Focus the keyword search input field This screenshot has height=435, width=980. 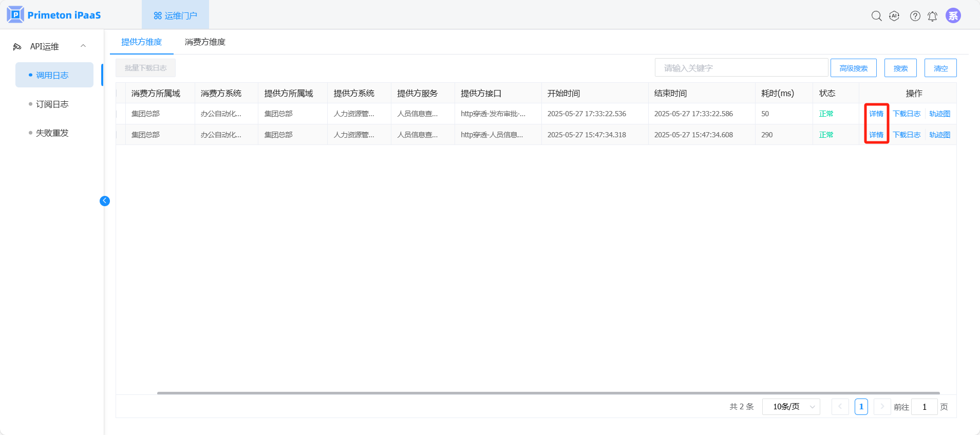pos(741,68)
